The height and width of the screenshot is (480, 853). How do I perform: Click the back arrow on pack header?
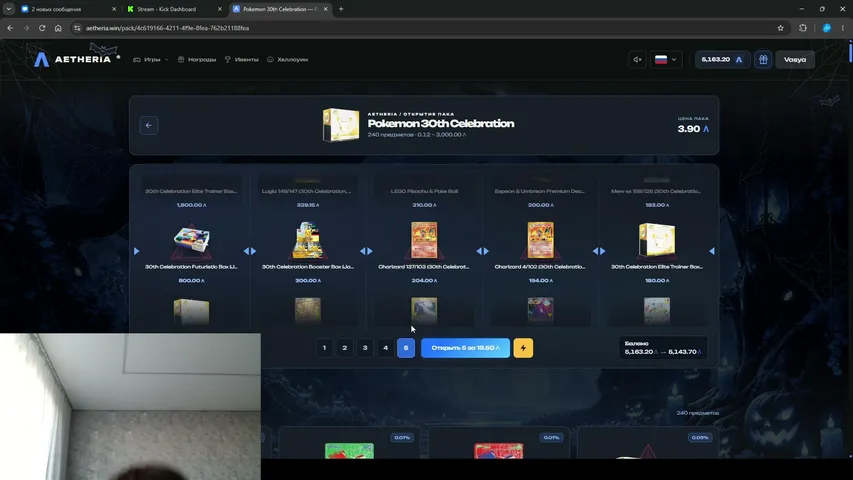149,125
